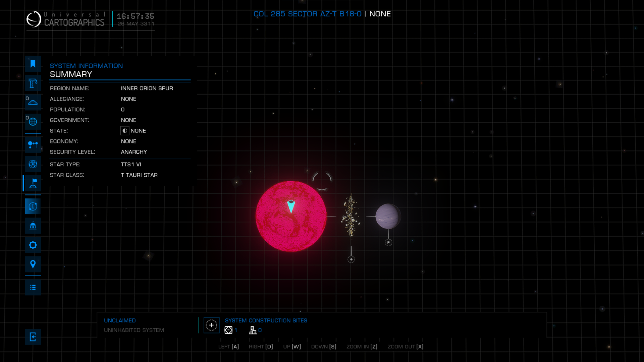Image resolution: width=644 pixels, height=362 pixels.
Task: Click the Universal Cartographics logo
Action: tap(65, 19)
